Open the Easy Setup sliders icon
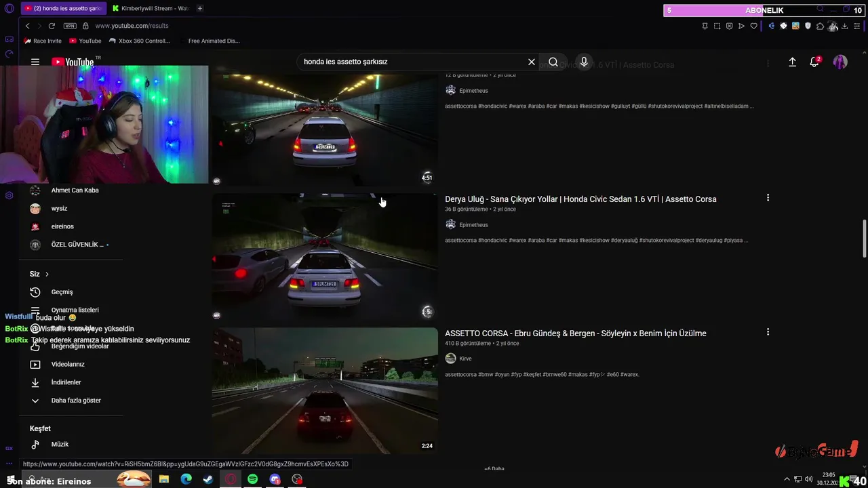868x488 pixels. click(858, 26)
